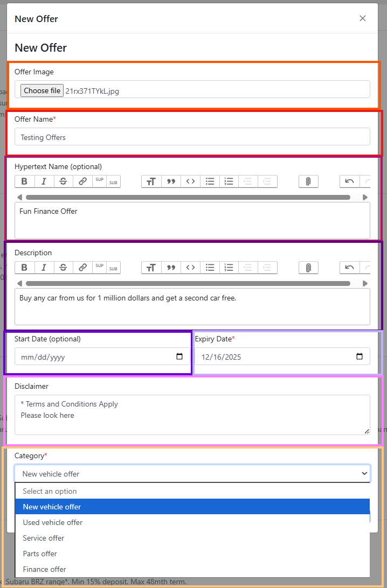Insert link using the Description toolbar
Screen dimensions: 387x588
click(82, 268)
